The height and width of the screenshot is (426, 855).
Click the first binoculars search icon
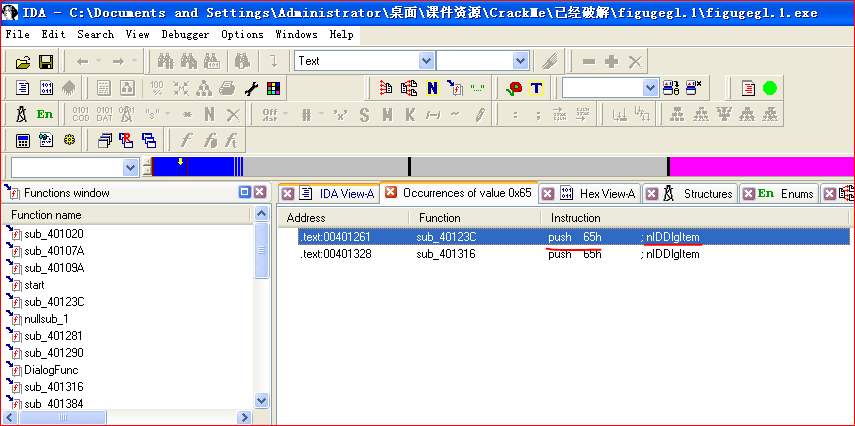pyautogui.click(x=166, y=61)
